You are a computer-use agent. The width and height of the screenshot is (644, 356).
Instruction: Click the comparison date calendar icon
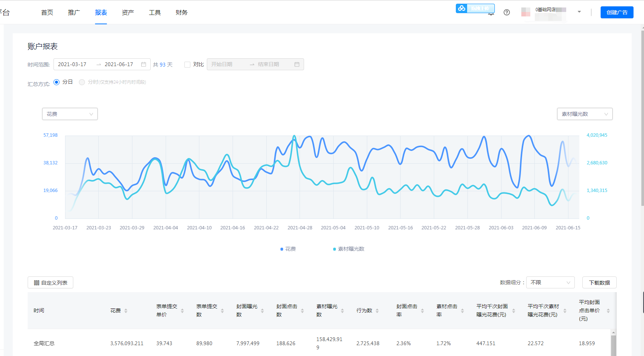297,64
